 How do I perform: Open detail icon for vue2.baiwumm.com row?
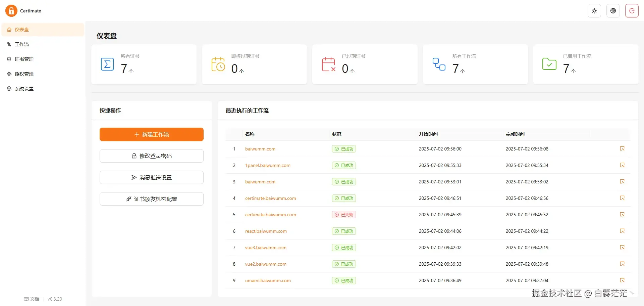click(x=622, y=264)
